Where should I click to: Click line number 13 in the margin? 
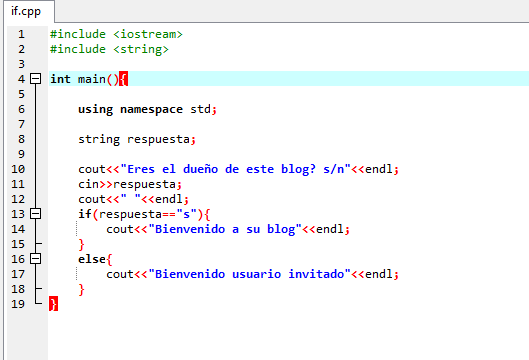coord(18,214)
